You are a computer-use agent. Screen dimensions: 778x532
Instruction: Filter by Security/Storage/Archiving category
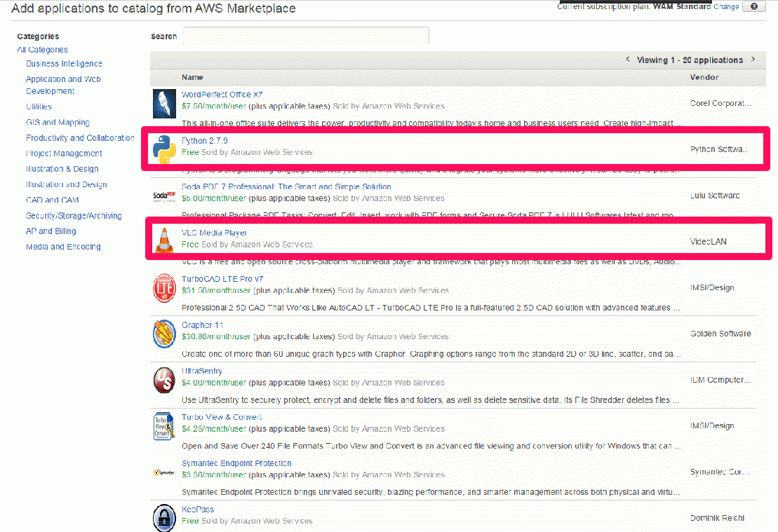(x=74, y=216)
